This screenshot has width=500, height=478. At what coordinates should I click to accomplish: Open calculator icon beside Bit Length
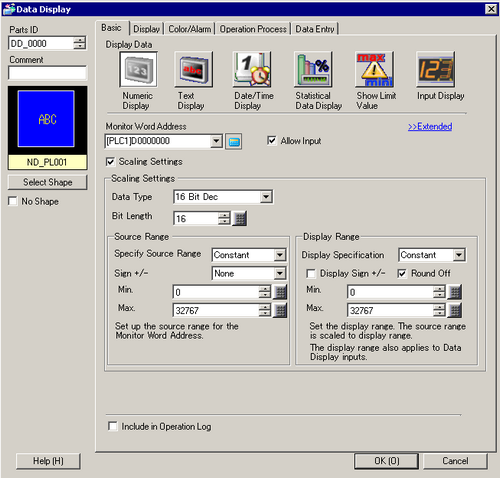[240, 219]
